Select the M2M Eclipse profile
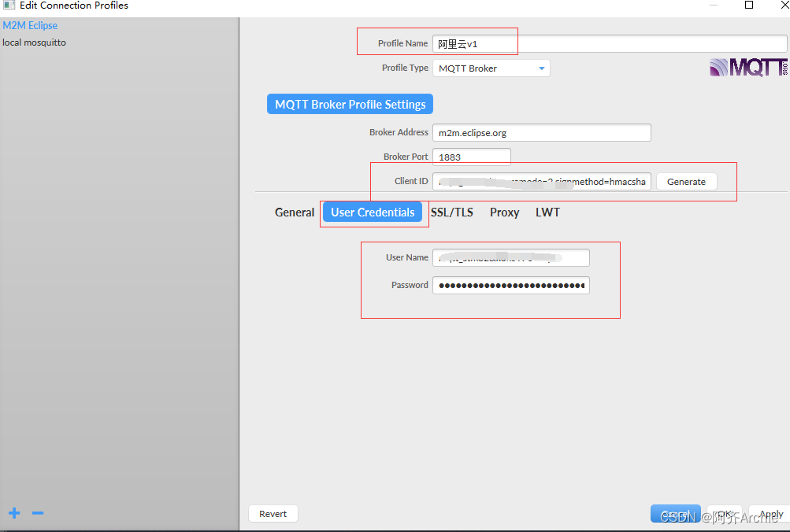The width and height of the screenshot is (790, 532). pos(30,25)
